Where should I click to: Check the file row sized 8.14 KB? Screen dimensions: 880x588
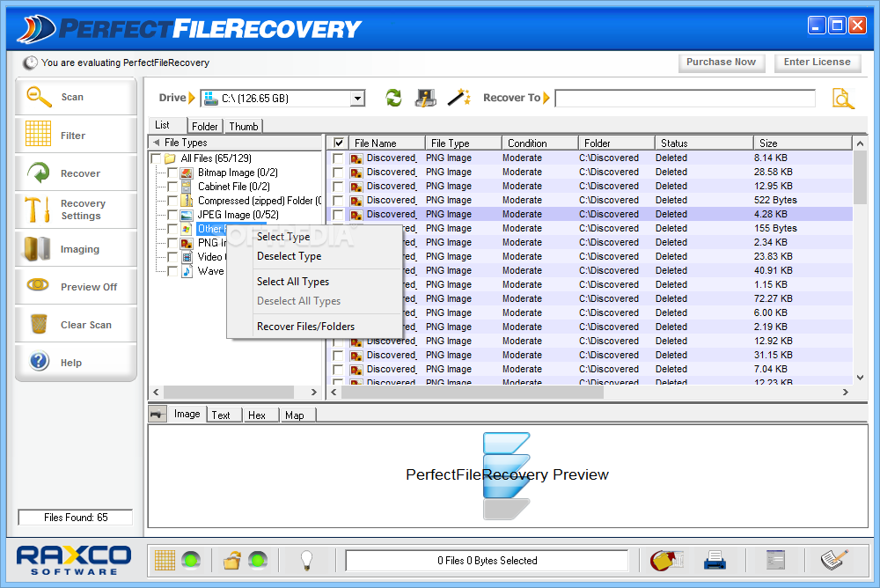[x=338, y=158]
